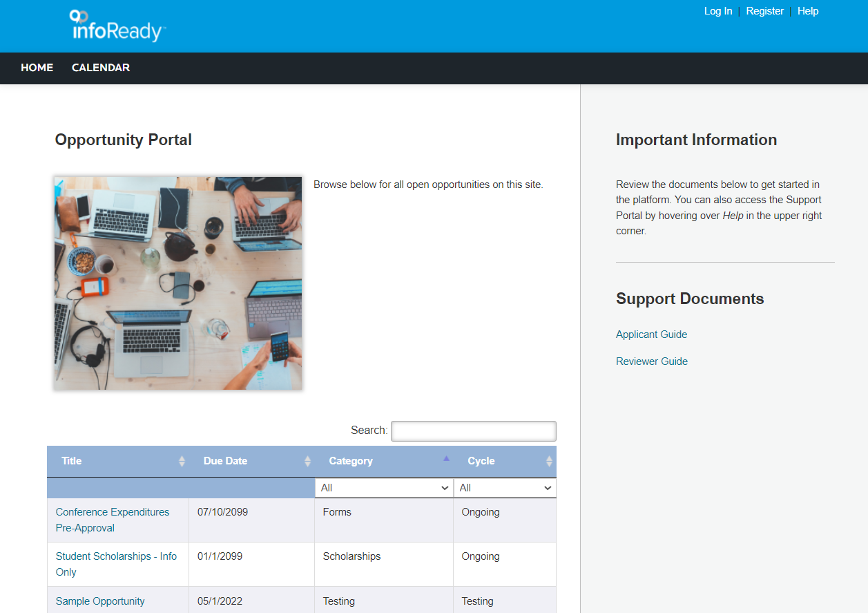The image size is (868, 613).
Task: Open the Conference Expenditures Pre-Approval opportunity
Action: click(x=113, y=520)
